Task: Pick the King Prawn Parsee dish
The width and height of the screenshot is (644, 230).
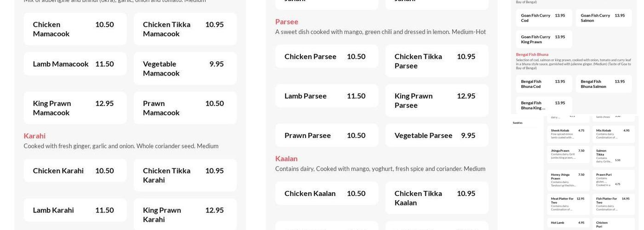Action: pos(437,100)
